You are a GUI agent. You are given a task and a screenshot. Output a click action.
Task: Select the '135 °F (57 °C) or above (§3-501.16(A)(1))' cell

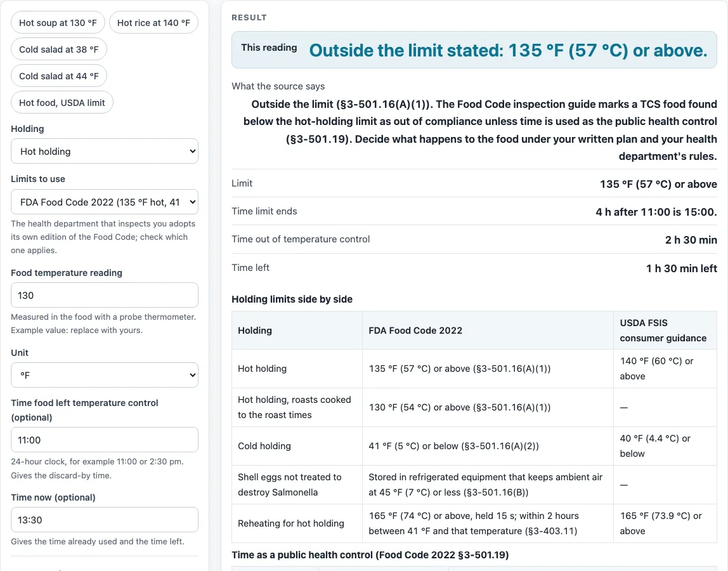tap(488, 369)
